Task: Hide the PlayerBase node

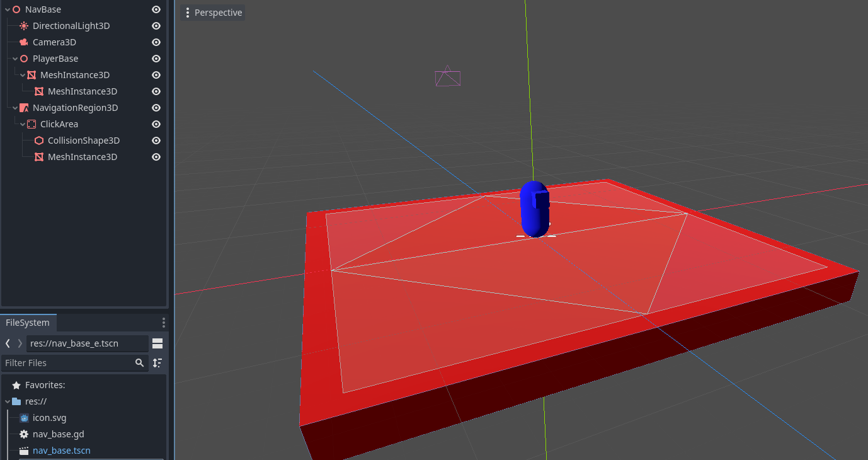Action: click(156, 59)
